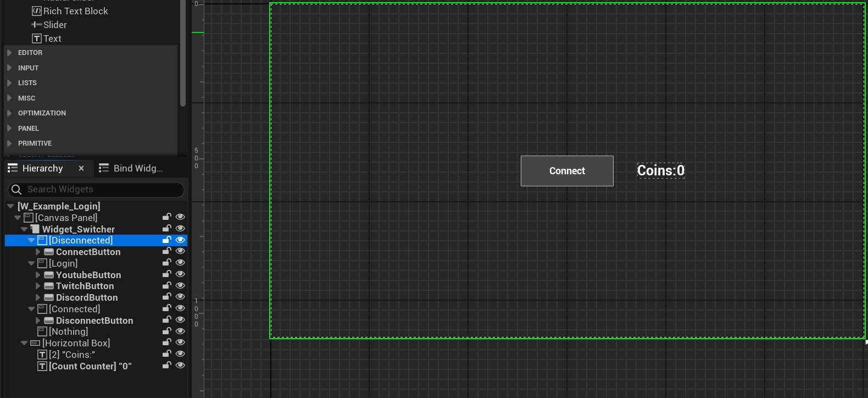The image size is (868, 398).
Task: Click the lock icon for DiscordButton
Action: [x=166, y=297]
